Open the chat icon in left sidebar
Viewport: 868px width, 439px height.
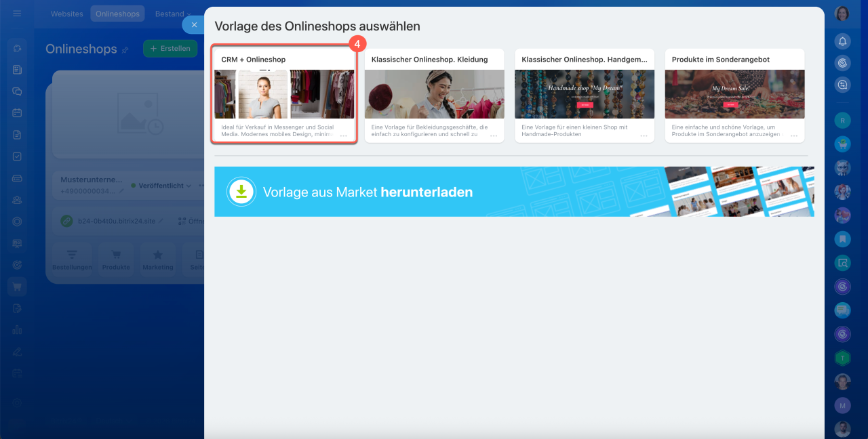17,91
